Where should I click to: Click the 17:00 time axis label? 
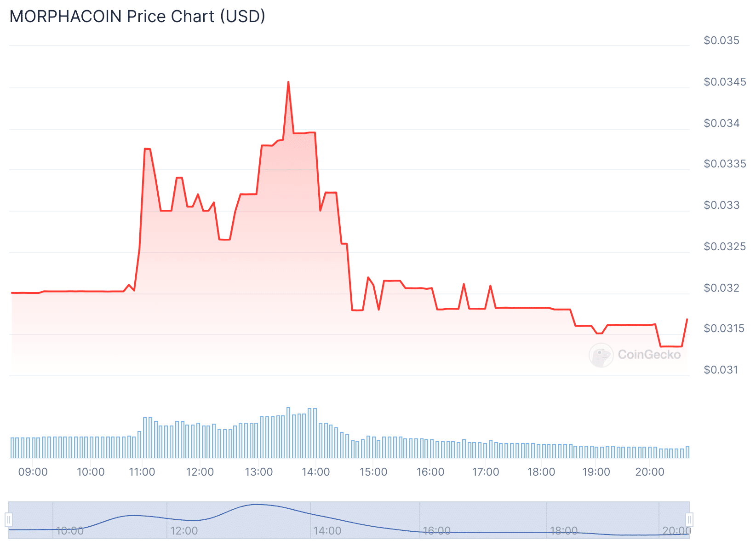486,472
